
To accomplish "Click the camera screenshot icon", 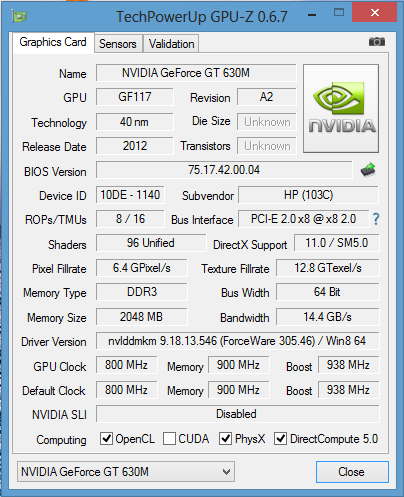I will click(377, 42).
